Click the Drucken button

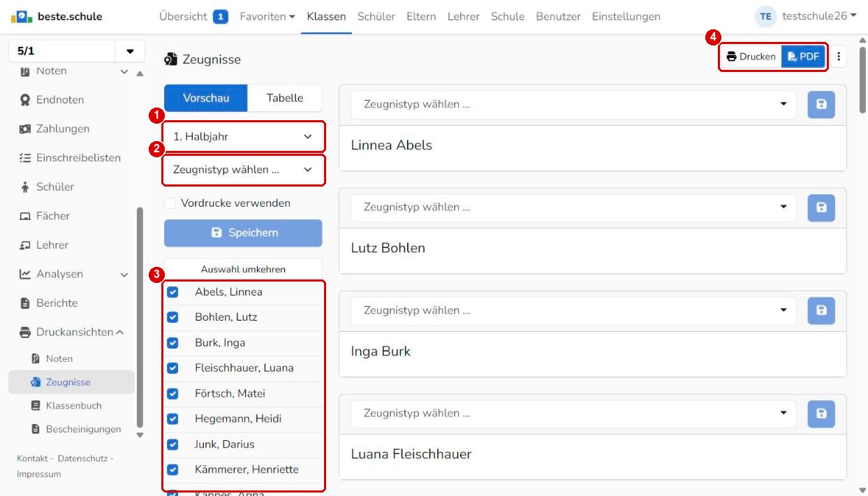pyautogui.click(x=751, y=57)
